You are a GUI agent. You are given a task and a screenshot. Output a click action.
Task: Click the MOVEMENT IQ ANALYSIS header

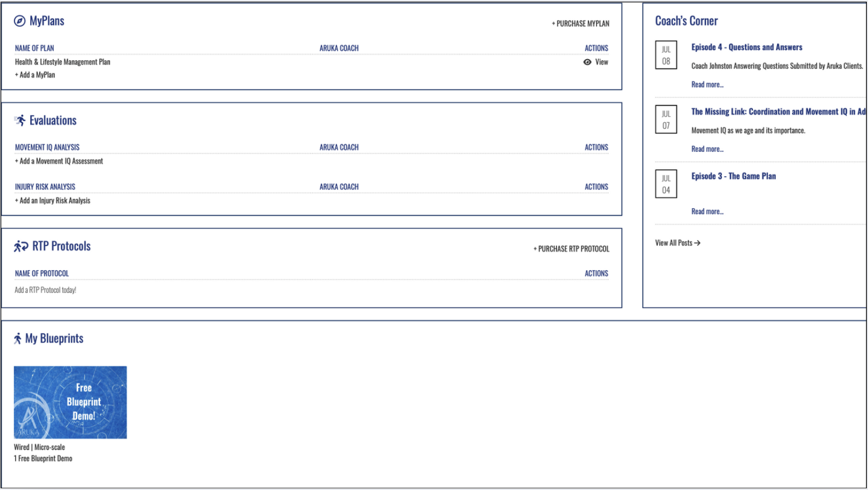point(47,147)
